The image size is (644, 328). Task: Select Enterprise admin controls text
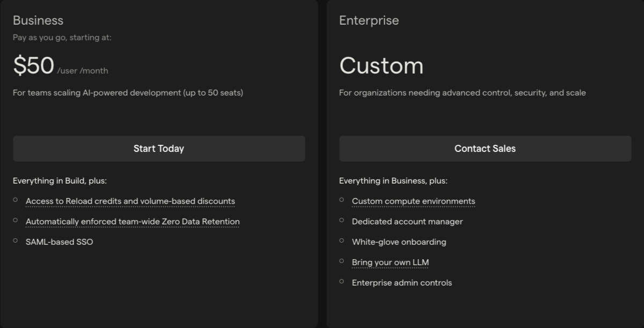coord(402,283)
